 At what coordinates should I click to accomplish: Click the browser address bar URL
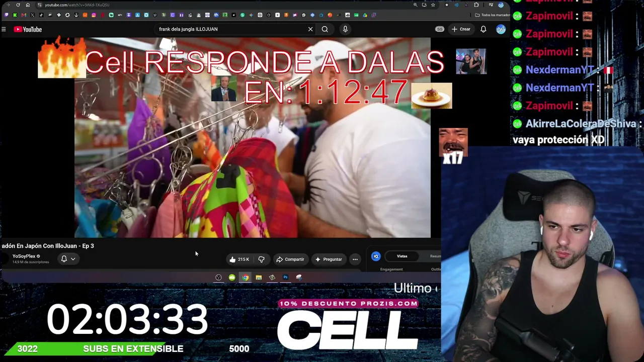[x=76, y=5]
